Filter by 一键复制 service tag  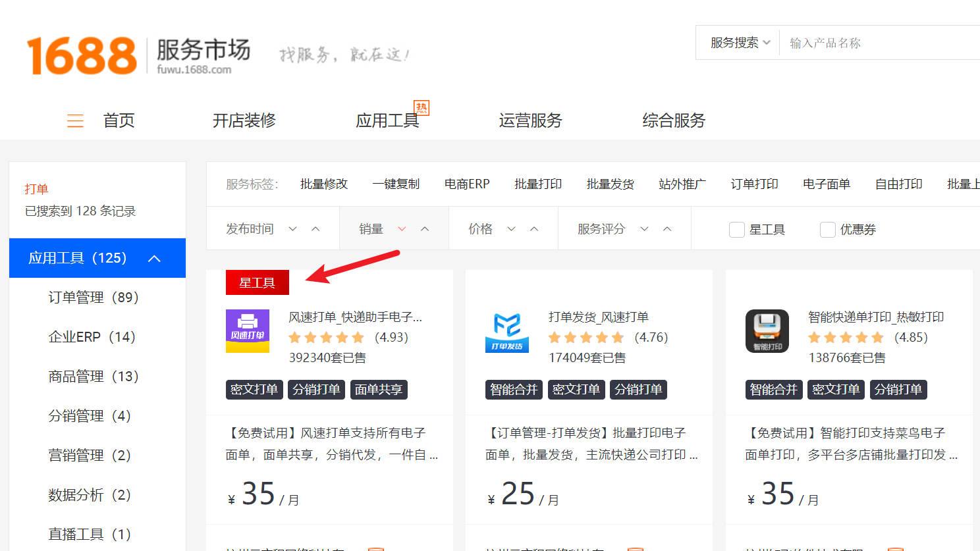point(396,184)
